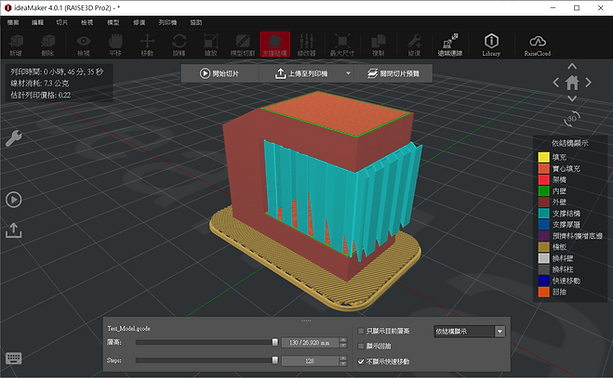613x378 pixels.
Task: Open the RaiseCloud toolbar icon
Action: point(537,45)
